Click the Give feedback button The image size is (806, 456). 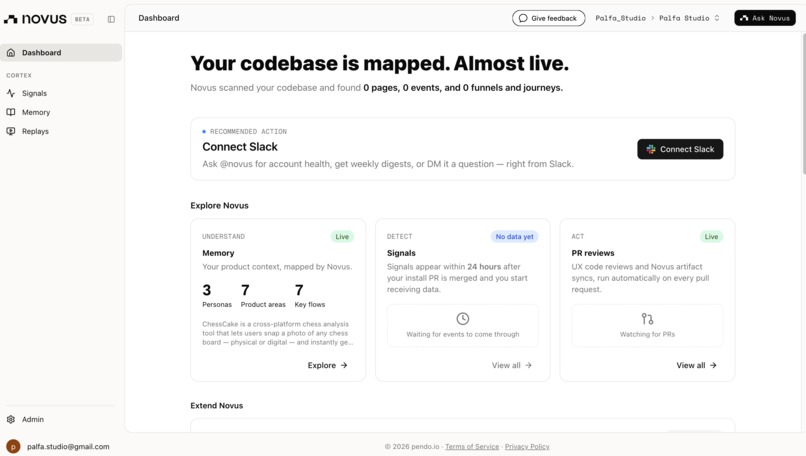pyautogui.click(x=548, y=18)
